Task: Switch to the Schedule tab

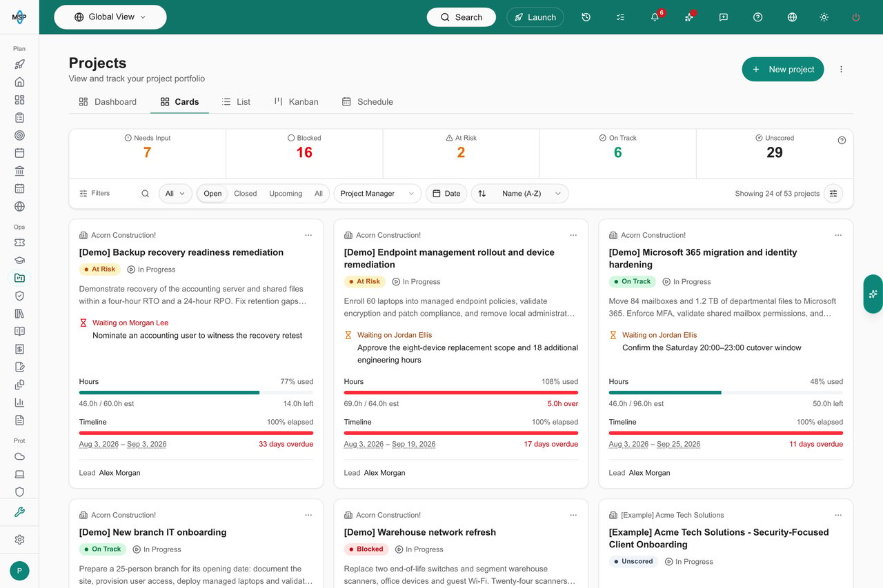Action: 368,102
